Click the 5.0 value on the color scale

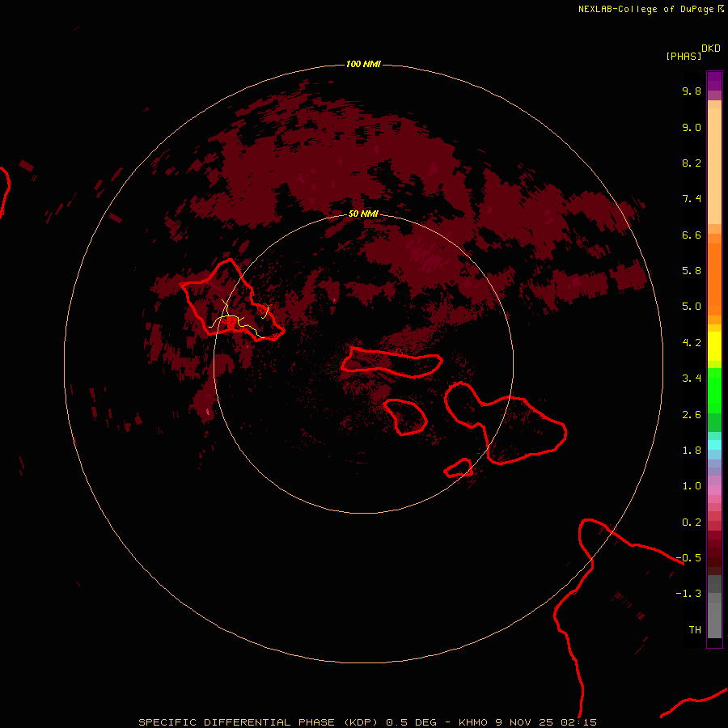692,307
